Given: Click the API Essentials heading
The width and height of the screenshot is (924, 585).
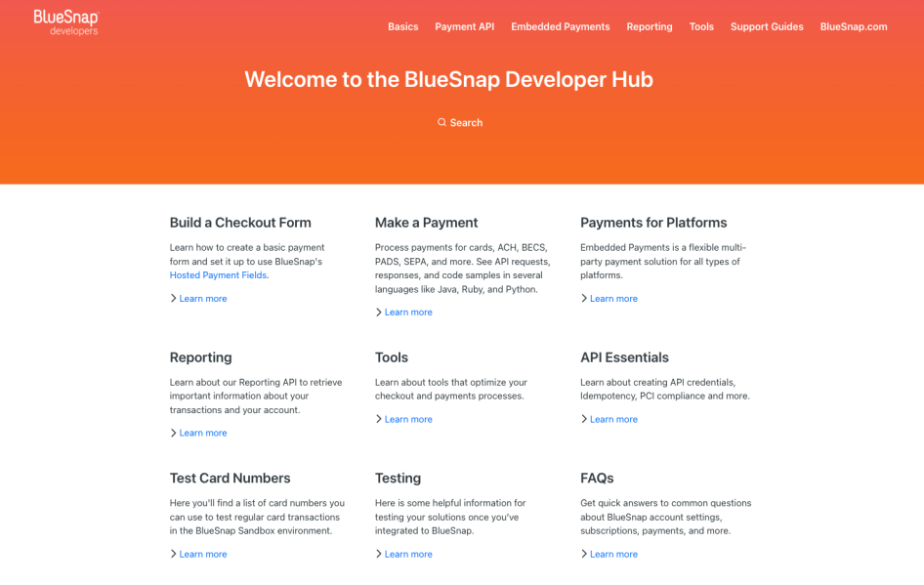Looking at the screenshot, I should click(625, 357).
